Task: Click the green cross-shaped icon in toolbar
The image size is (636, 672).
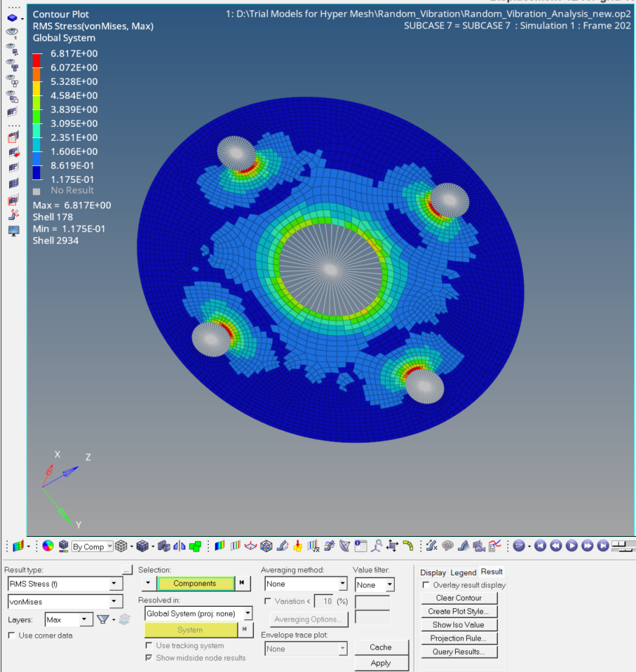Action: point(196,546)
